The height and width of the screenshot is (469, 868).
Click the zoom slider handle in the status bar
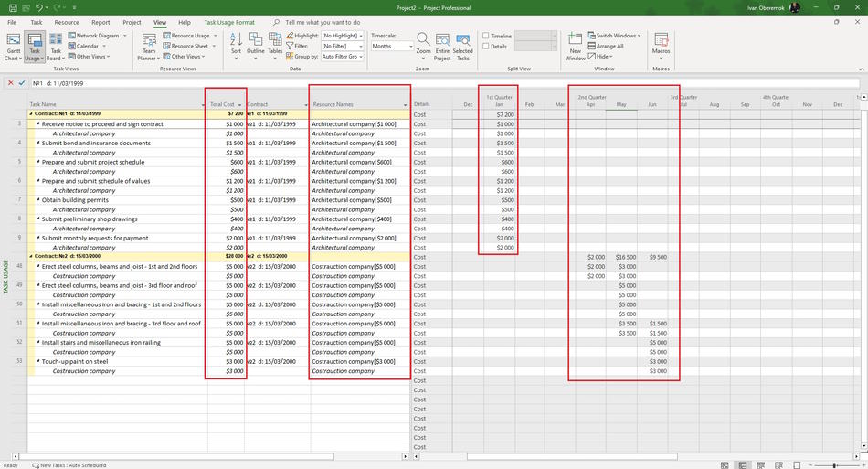[834, 465]
